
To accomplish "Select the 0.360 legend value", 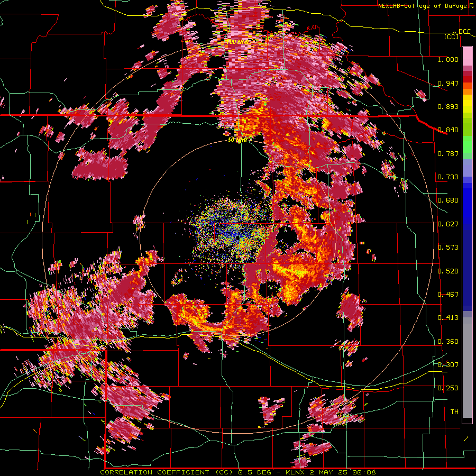I will [448, 342].
